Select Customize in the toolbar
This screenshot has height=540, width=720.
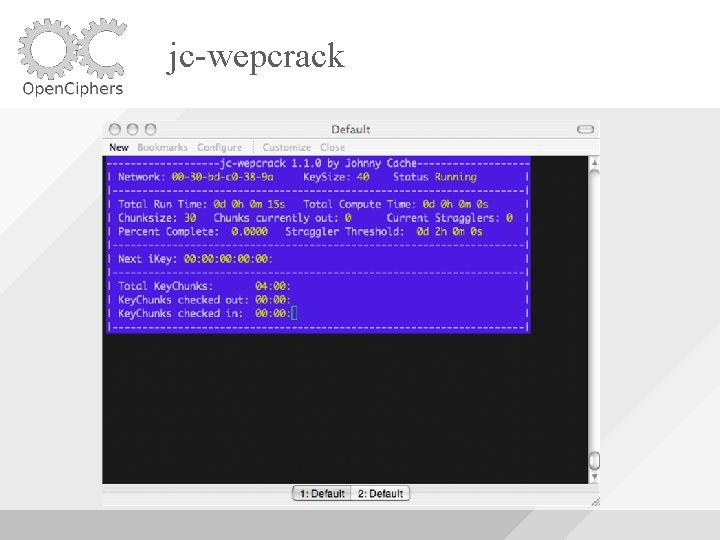(x=287, y=147)
